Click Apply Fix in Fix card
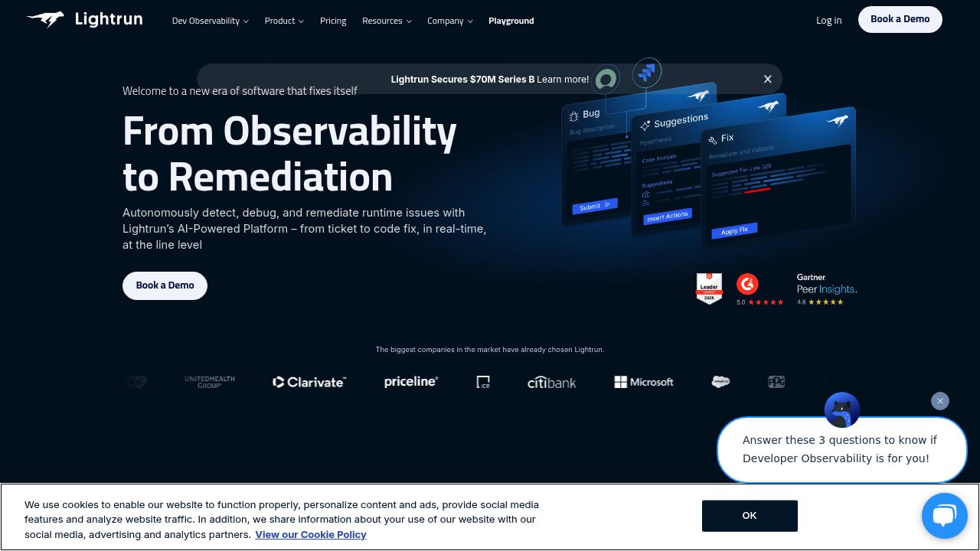Viewport: 980px width, 551px height. (734, 231)
